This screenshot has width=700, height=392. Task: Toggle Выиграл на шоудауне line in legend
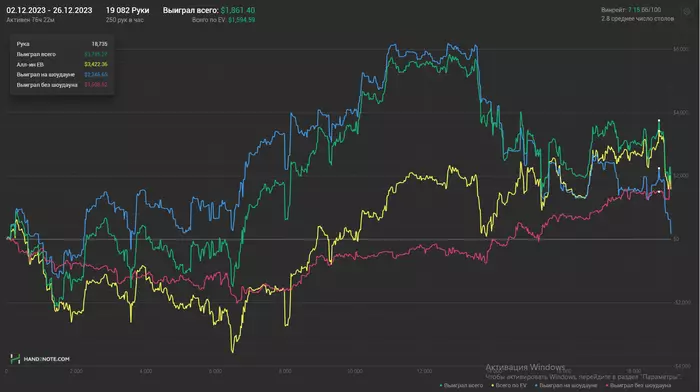pyautogui.click(x=568, y=385)
